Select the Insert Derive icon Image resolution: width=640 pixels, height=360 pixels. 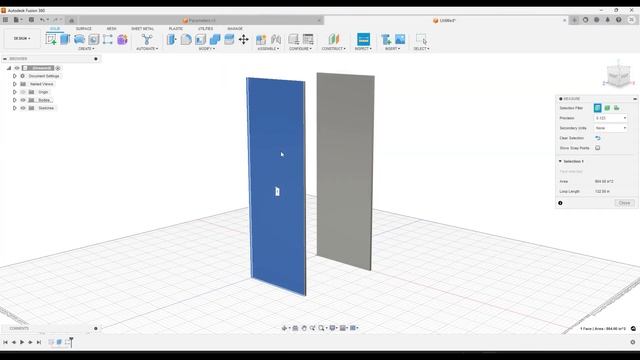(x=386, y=39)
